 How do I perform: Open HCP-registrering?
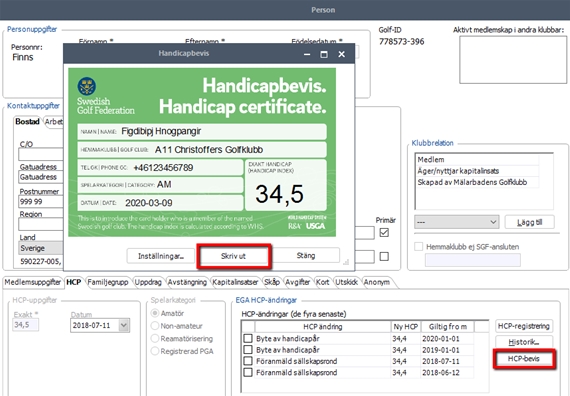524,326
